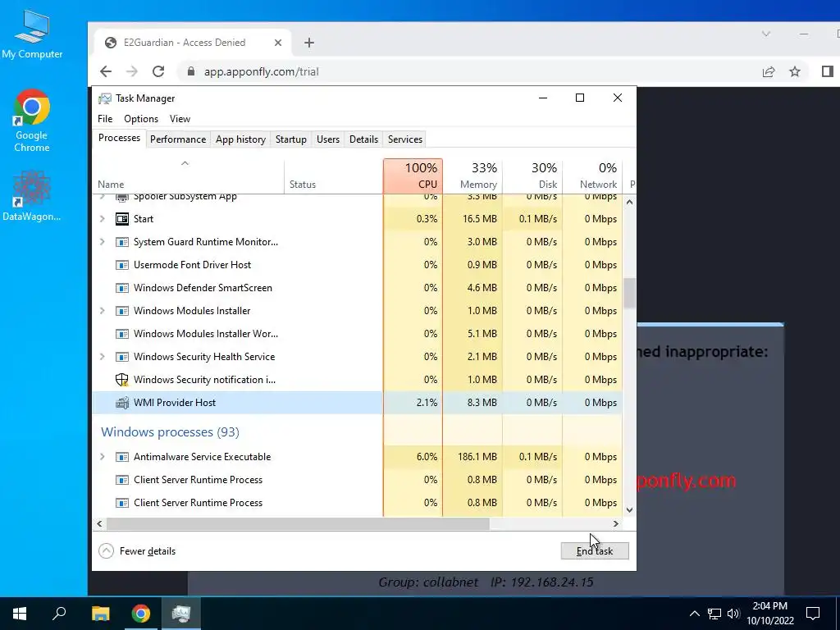Show hidden system tray icons

(694, 614)
